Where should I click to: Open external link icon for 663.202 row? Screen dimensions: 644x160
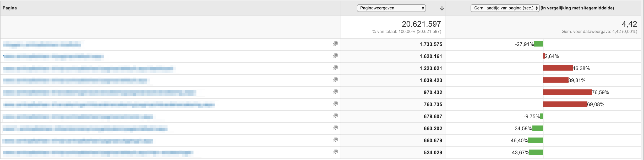click(335, 128)
